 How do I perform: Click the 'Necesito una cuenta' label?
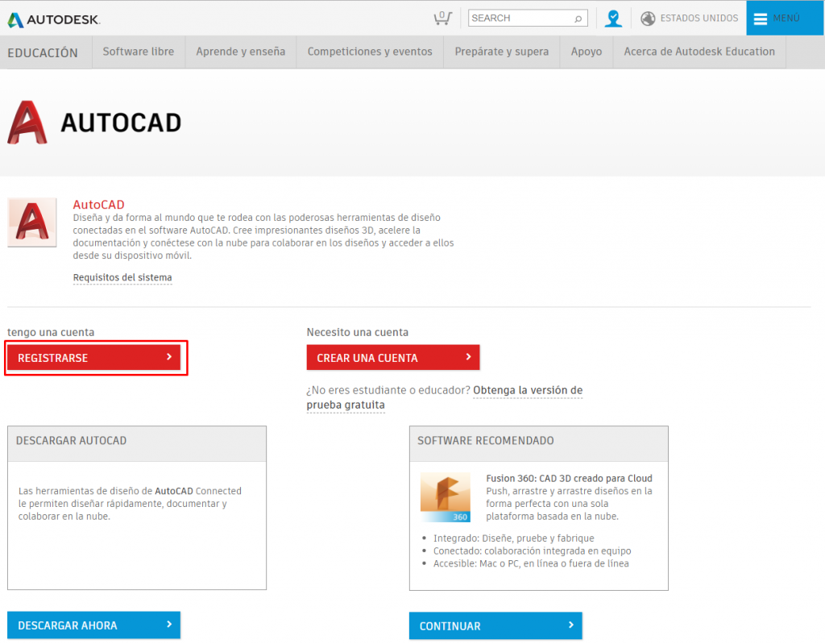357,332
